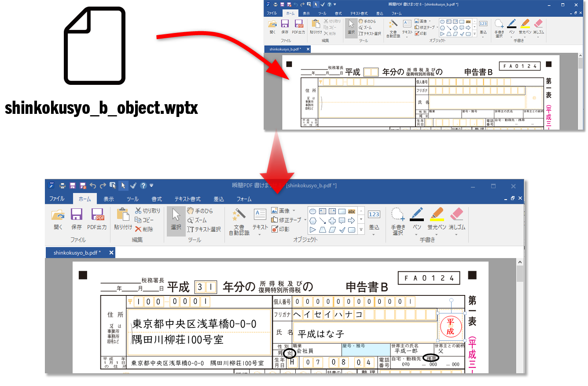Click PDF出力 icon in larger window
The width and height of the screenshot is (588, 386).
pos(97,219)
